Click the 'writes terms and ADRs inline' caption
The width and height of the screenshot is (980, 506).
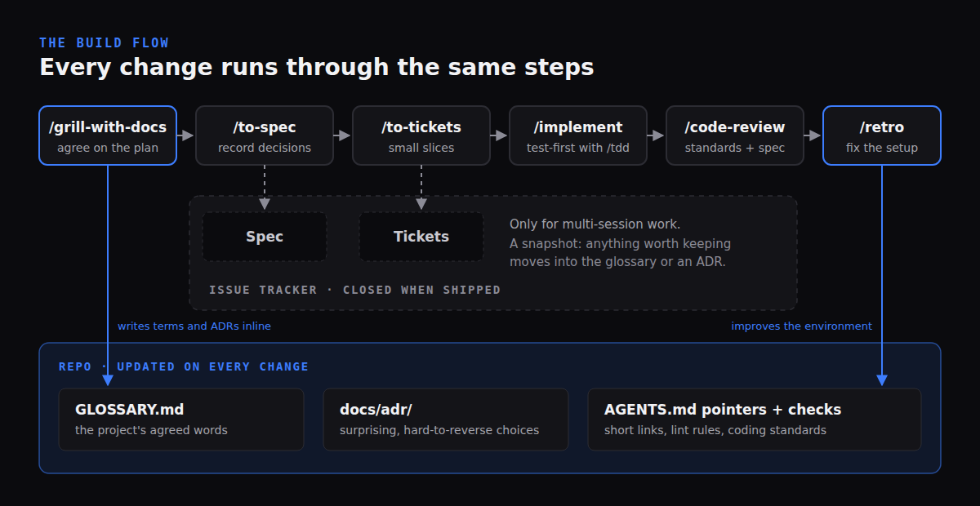194,326
